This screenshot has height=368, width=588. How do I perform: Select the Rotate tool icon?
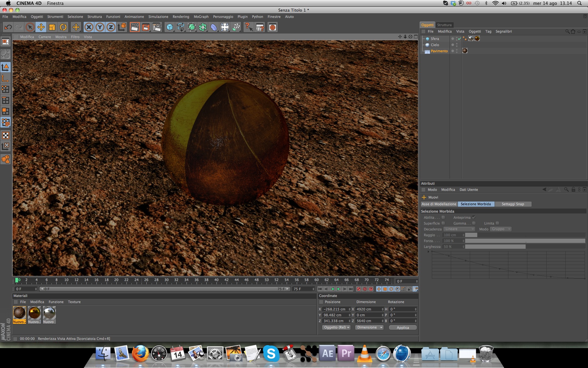point(63,27)
